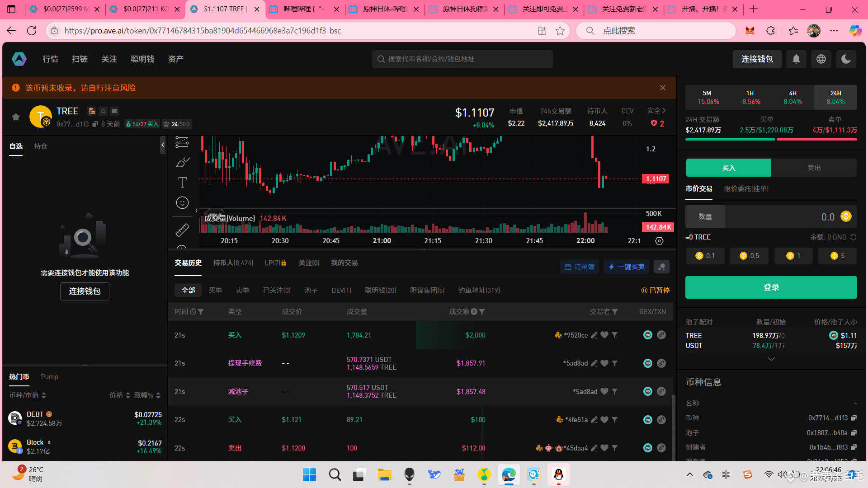Open the language globe selector

[821, 59]
